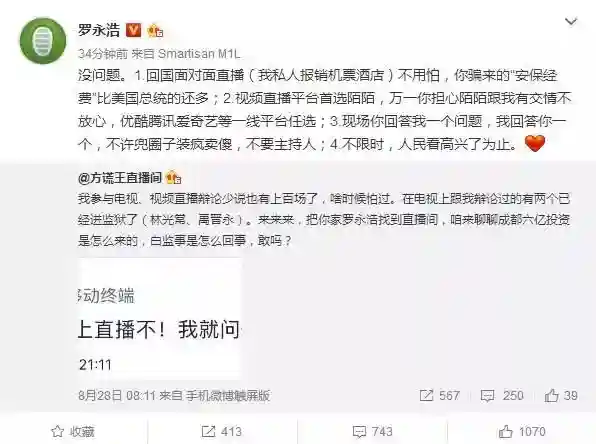Screen dimensions: 596x444
Task: Click the badge icon next to 方谎王直播间
Action: [174, 178]
